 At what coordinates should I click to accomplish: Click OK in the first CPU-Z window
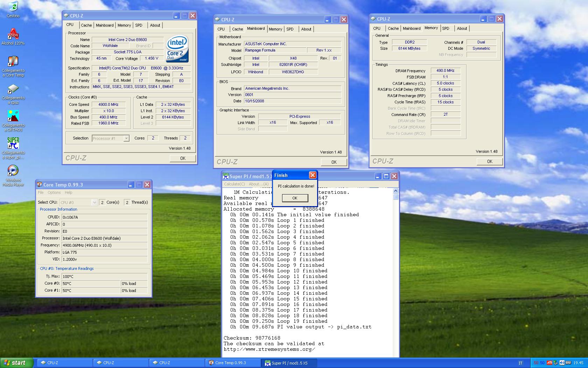click(183, 158)
